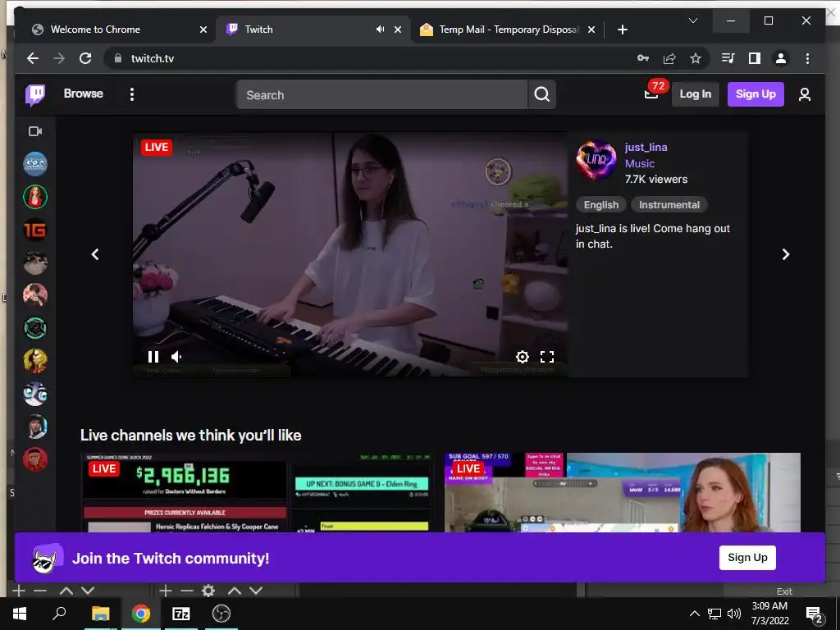Open Prime loot notifications with 72 badge
The height and width of the screenshot is (630, 840).
[651, 94]
